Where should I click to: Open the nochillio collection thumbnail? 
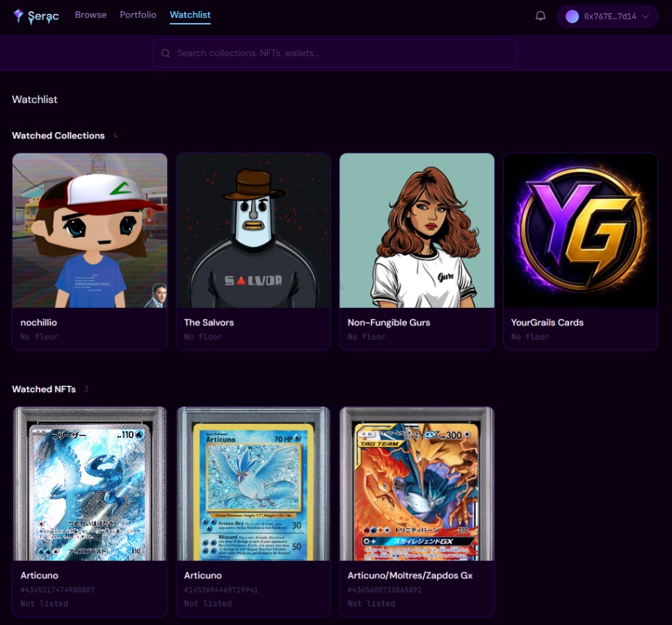(x=90, y=231)
